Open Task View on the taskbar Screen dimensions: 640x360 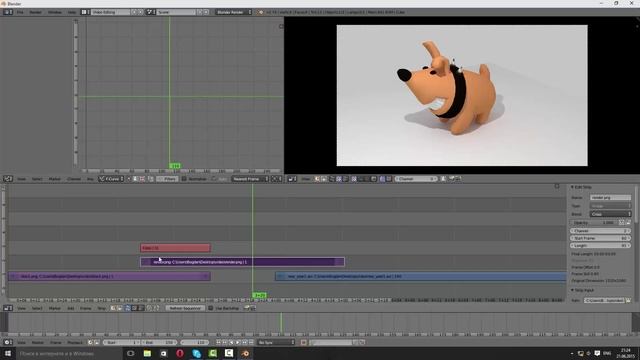(131, 353)
